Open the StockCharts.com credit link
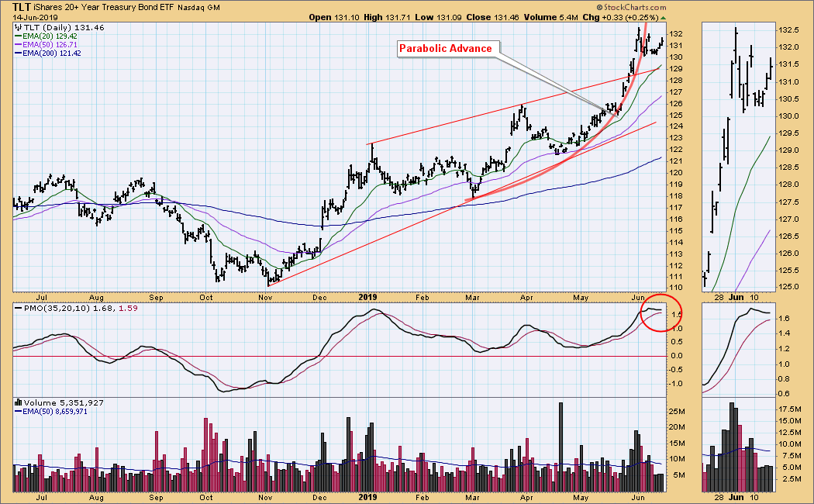This screenshot has height=504, width=814. click(631, 7)
